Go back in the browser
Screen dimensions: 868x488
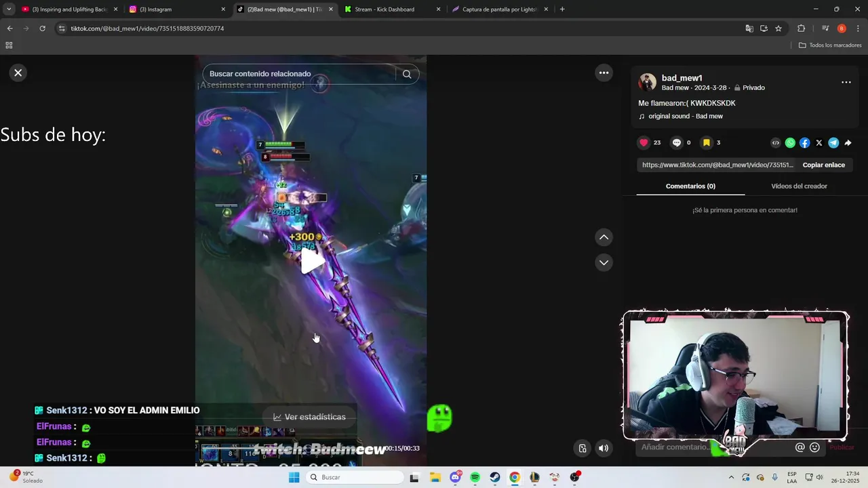point(9,28)
